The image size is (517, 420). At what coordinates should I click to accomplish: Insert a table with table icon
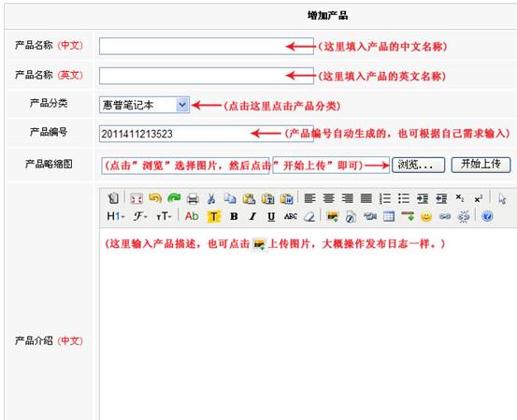389,216
